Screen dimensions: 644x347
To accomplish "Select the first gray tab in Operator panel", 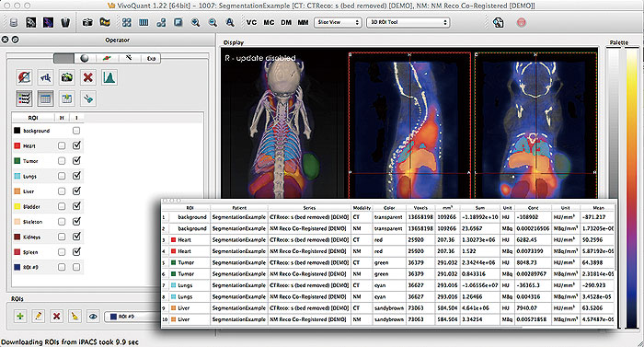I will [63, 58].
